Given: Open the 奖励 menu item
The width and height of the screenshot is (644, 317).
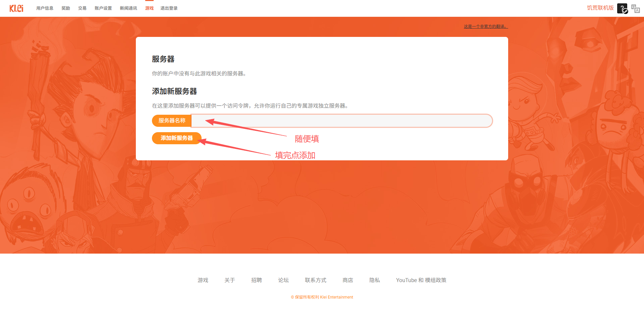Looking at the screenshot, I should click(66, 8).
